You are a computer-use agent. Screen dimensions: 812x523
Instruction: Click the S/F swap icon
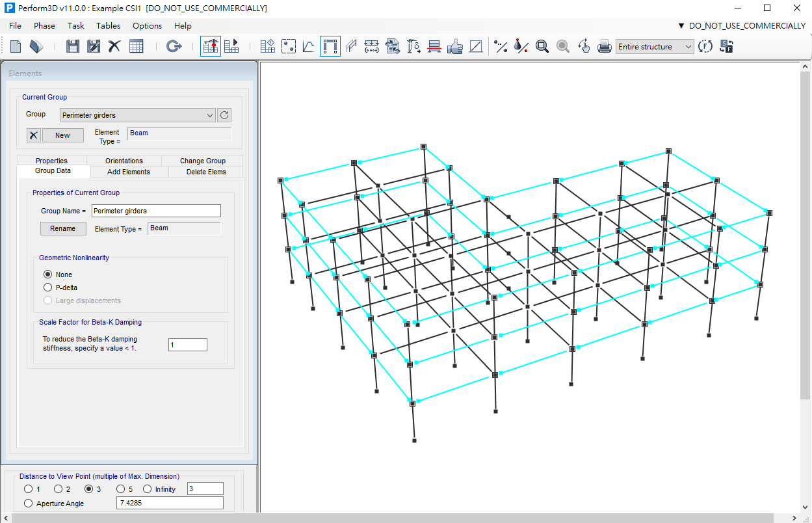(726, 46)
